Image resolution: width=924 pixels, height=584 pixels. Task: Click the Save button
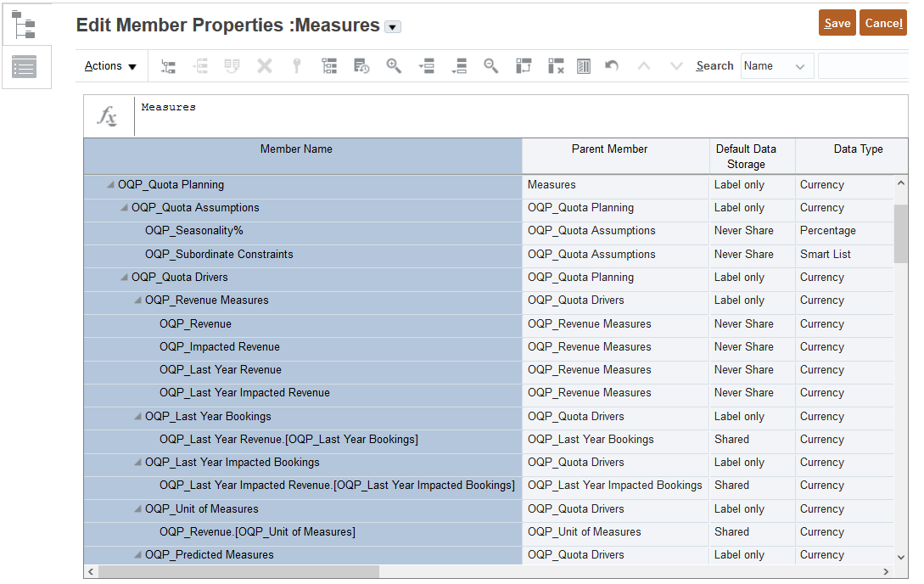coord(837,23)
